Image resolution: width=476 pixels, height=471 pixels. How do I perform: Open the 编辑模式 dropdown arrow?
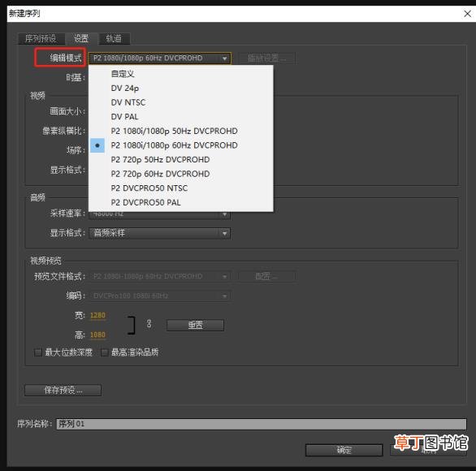point(224,58)
